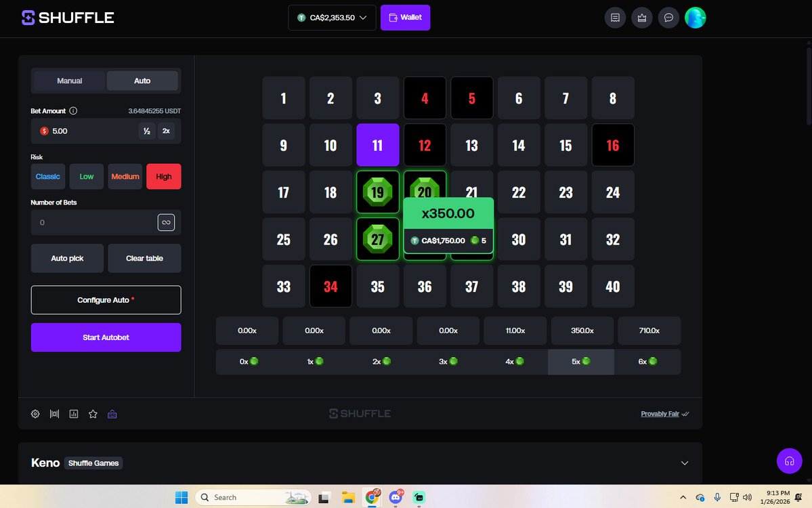Click Windows Start button

tap(181, 498)
